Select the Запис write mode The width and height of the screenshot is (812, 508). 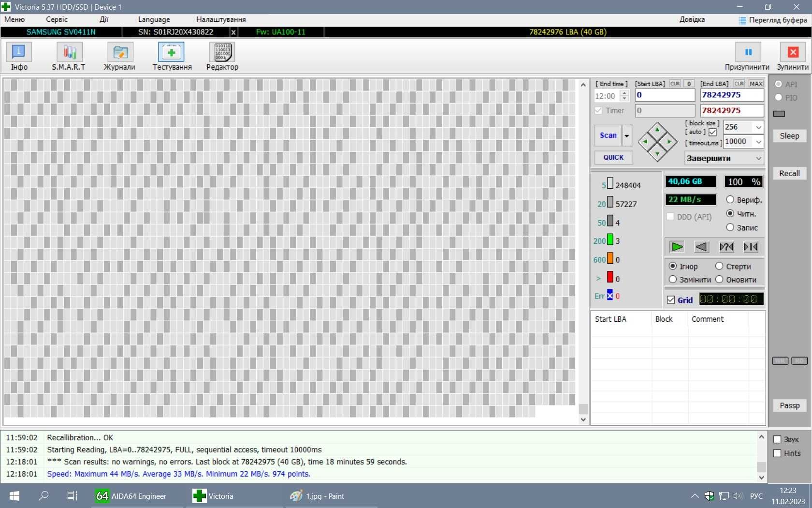(x=730, y=227)
